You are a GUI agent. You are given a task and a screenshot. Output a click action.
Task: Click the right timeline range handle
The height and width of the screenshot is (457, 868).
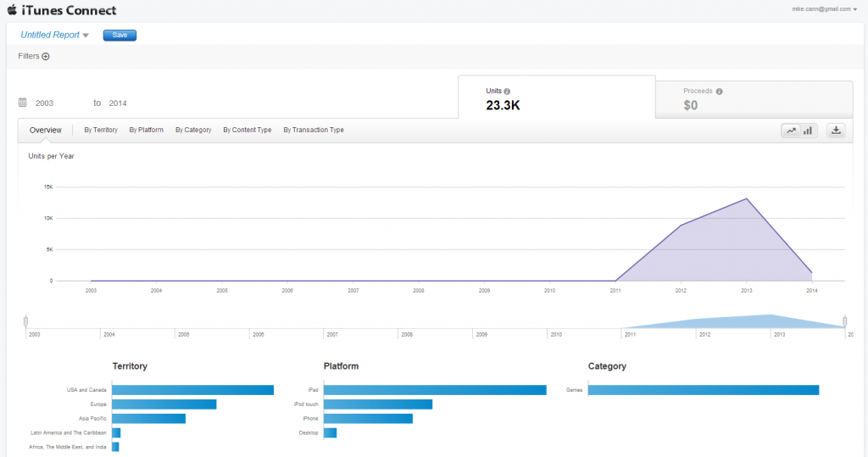845,320
